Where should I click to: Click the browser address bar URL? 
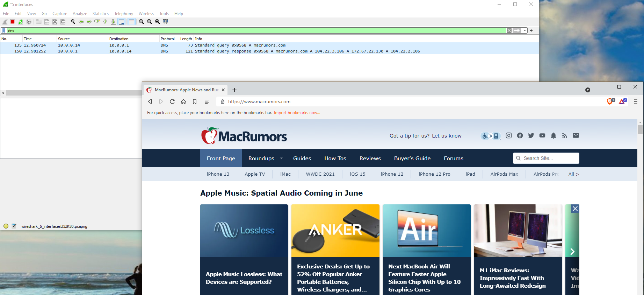coord(259,101)
